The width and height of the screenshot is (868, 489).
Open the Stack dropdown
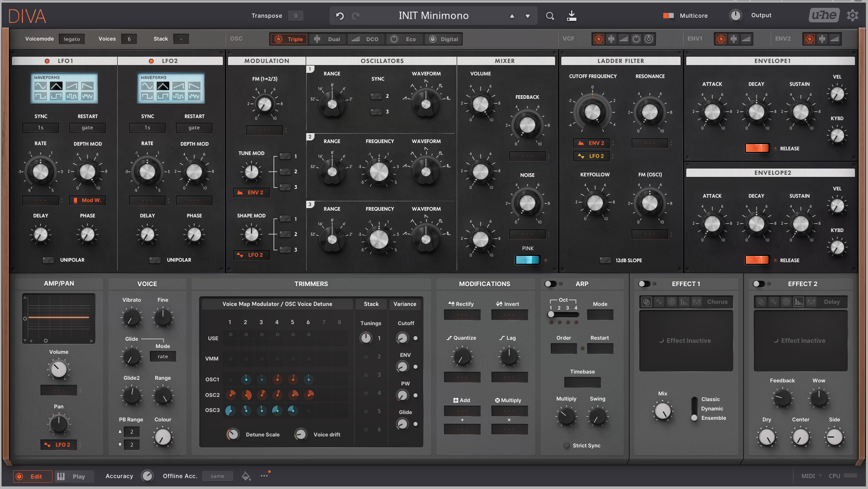[181, 39]
